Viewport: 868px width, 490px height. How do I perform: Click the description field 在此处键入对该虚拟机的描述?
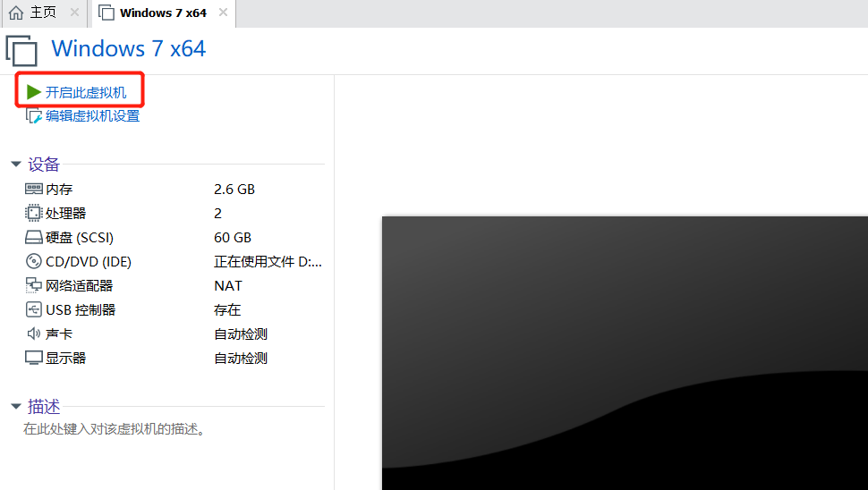click(x=115, y=429)
